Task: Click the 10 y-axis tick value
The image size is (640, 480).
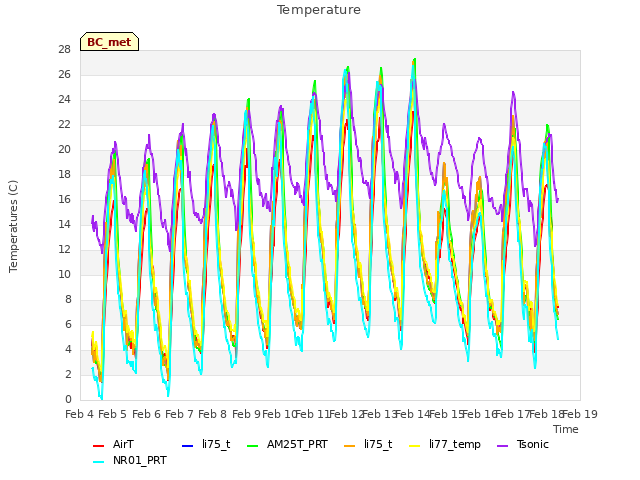Action: pyautogui.click(x=64, y=274)
